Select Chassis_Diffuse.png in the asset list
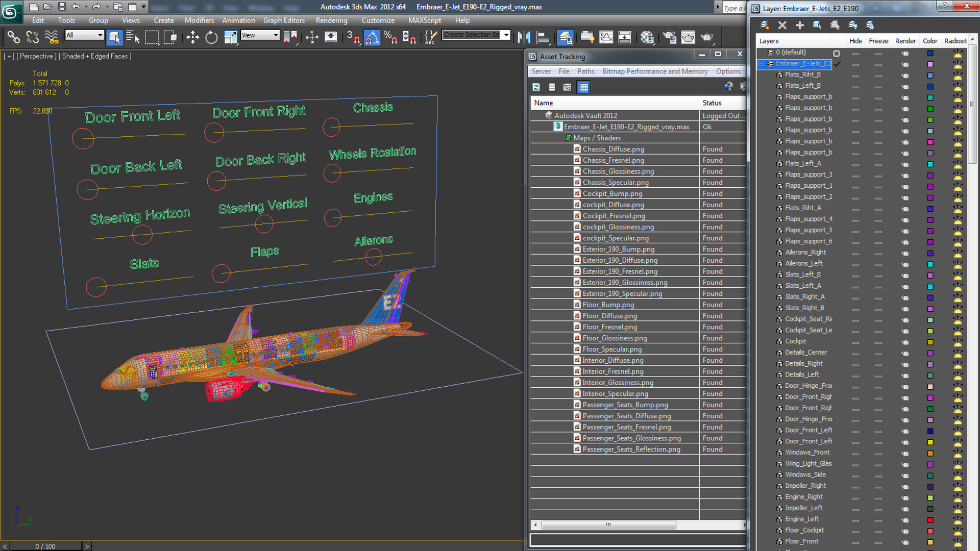 coord(613,149)
